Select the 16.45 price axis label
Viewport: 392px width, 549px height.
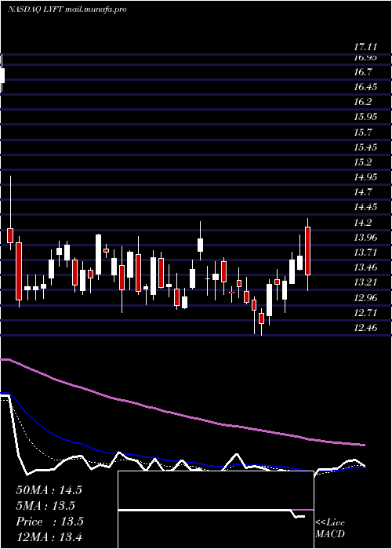pyautogui.click(x=365, y=87)
